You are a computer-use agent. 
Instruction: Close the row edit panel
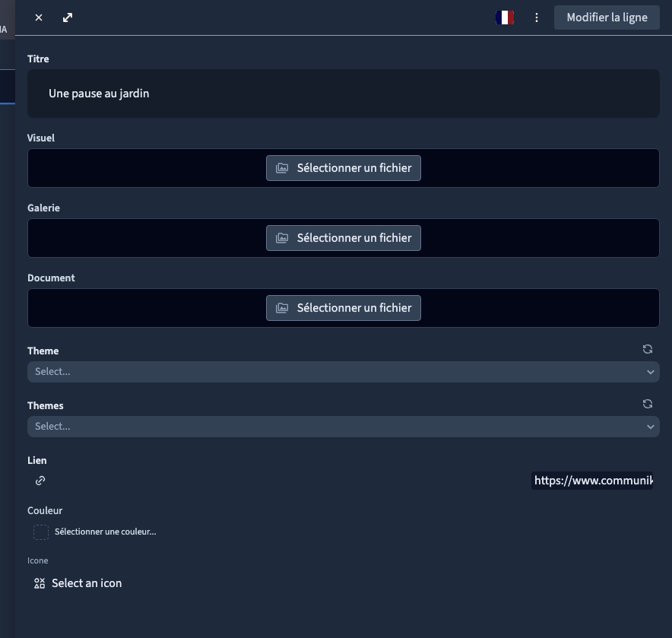39,17
